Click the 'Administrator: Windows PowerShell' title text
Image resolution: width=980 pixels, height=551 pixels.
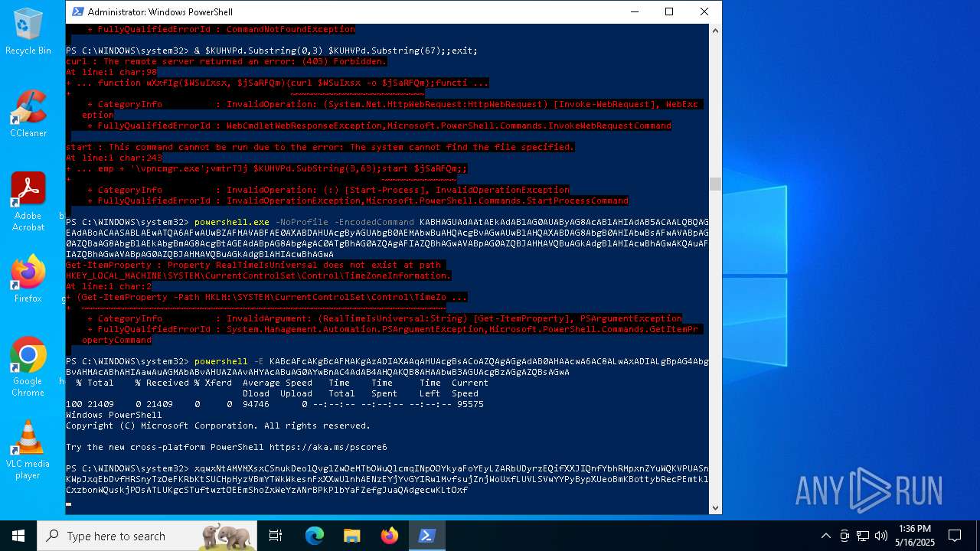coord(160,12)
